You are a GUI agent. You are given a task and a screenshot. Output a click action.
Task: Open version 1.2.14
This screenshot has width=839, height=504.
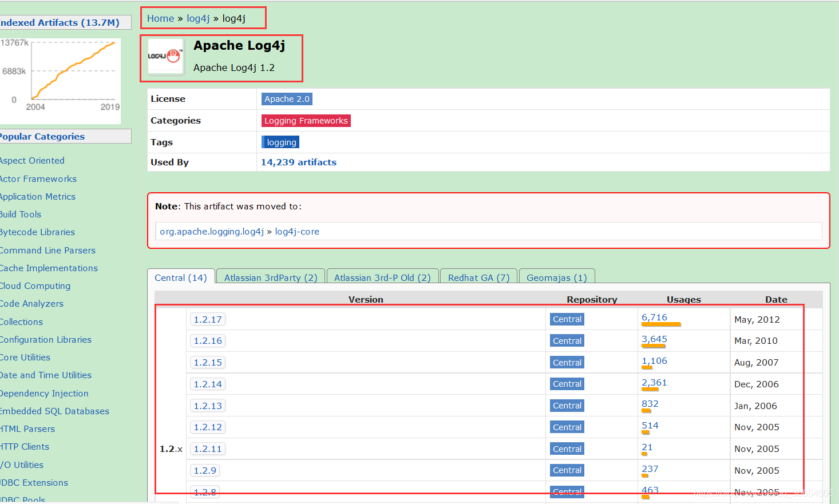tap(207, 384)
